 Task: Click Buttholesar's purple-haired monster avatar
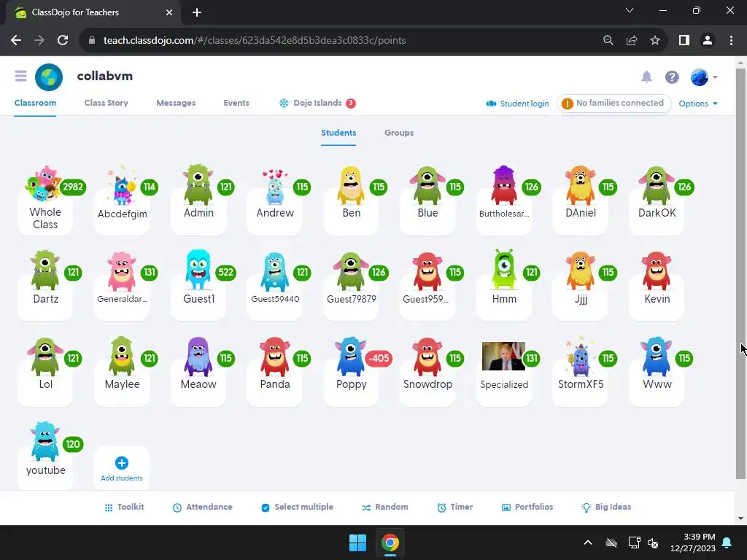503,185
